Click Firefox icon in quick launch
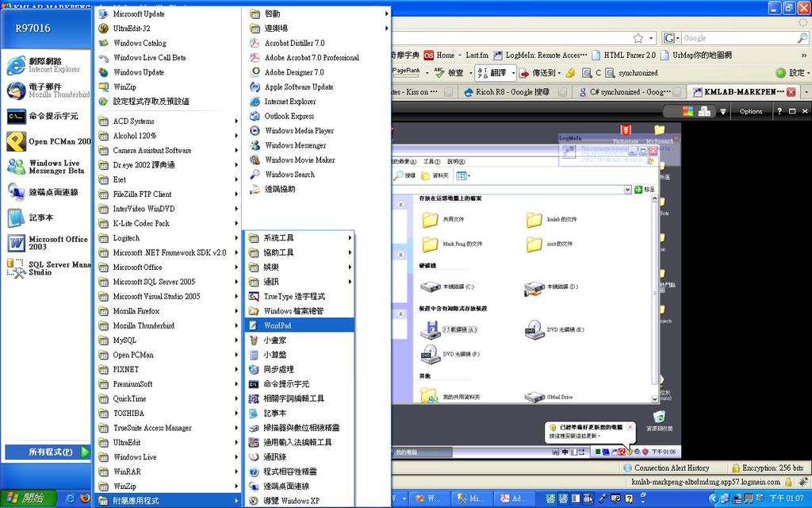The width and height of the screenshot is (812, 508). [x=85, y=498]
